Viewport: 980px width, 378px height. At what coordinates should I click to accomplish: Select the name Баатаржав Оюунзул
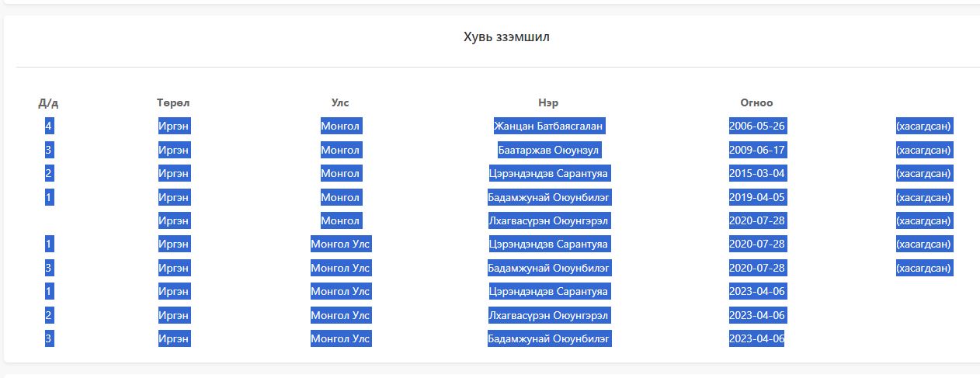click(548, 150)
